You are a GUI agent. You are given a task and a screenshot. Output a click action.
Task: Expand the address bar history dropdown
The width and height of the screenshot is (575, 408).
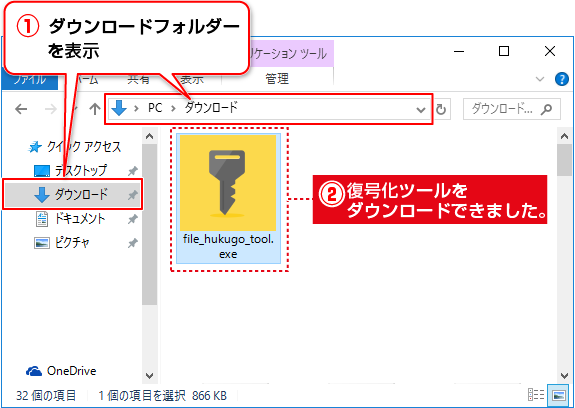pyautogui.click(x=421, y=109)
